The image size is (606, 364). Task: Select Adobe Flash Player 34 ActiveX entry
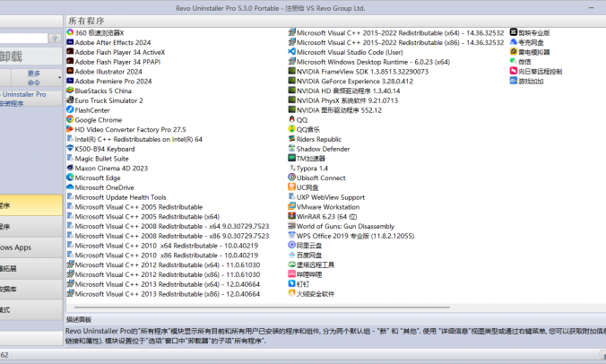click(x=116, y=52)
